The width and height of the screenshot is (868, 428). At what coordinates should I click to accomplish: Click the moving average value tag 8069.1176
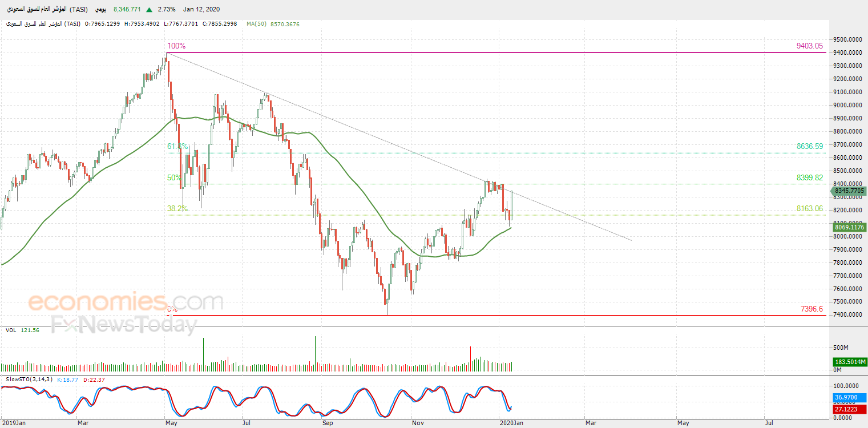(849, 227)
